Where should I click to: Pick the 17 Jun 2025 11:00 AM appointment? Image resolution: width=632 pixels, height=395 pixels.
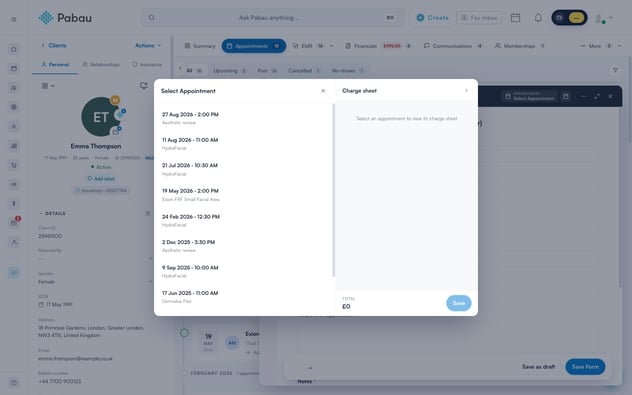[x=244, y=297]
